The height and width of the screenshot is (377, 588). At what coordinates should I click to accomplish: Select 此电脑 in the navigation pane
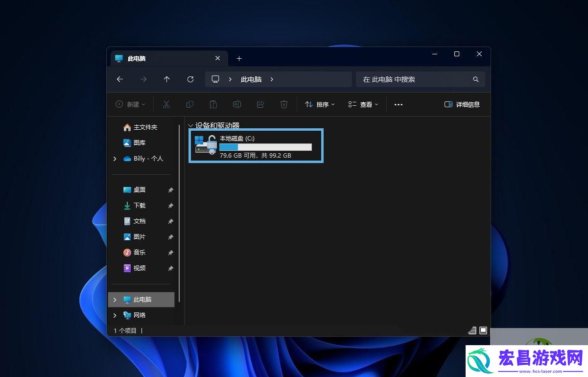coord(141,300)
